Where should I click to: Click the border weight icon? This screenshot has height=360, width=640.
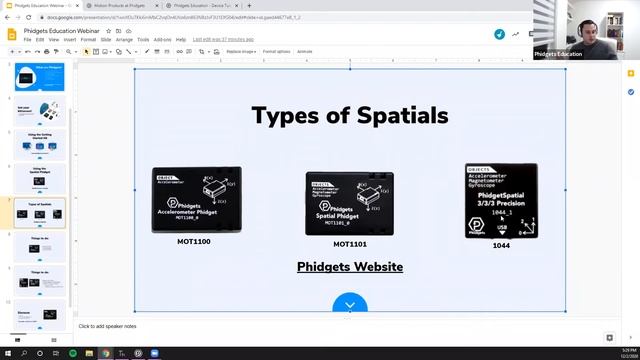coord(157,52)
